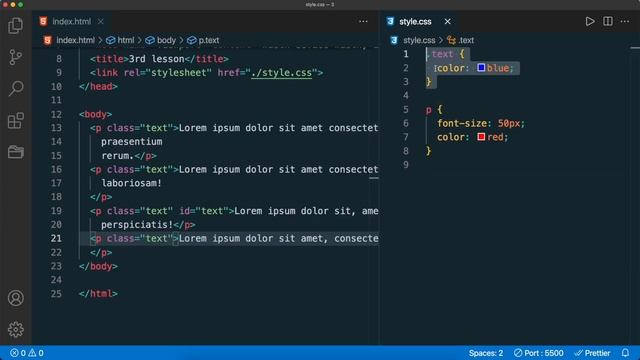Change indentation via Spaces: 2
This screenshot has height=360, width=640.
486,353
